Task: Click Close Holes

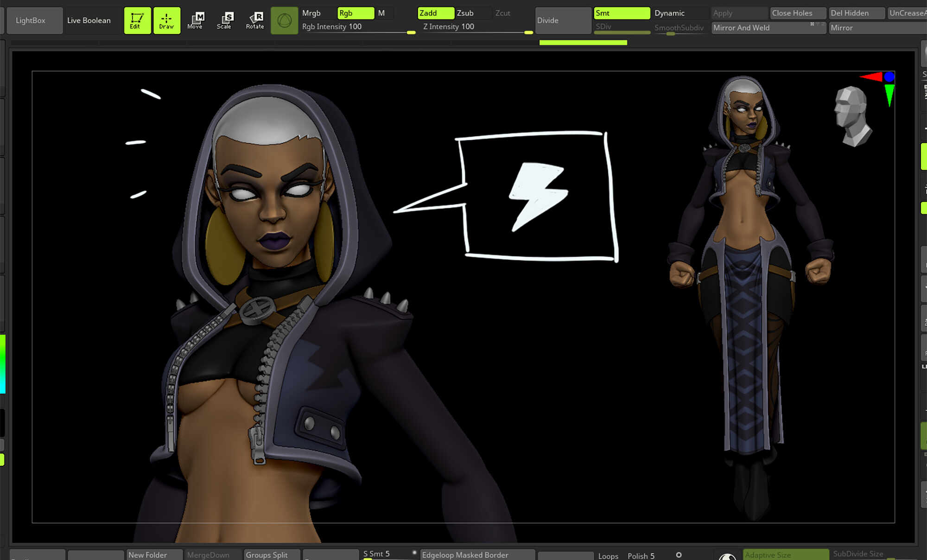Action: click(798, 13)
